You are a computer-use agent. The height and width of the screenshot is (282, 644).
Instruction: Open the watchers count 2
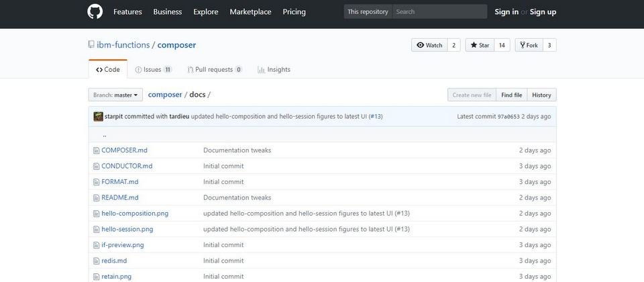[454, 45]
